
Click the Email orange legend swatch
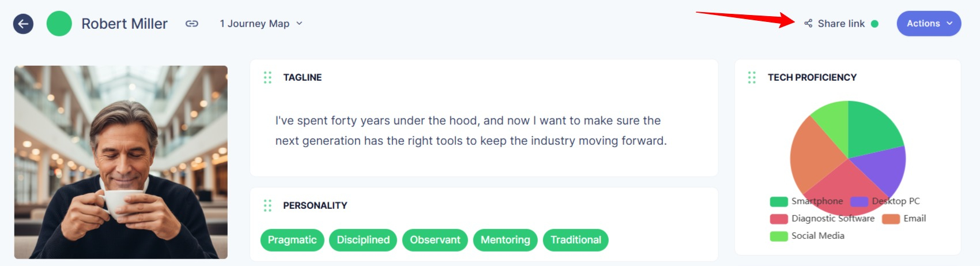click(x=891, y=219)
